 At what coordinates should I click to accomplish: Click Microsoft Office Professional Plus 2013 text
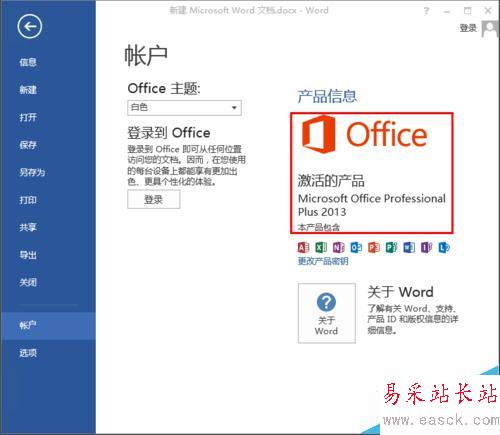click(x=372, y=205)
